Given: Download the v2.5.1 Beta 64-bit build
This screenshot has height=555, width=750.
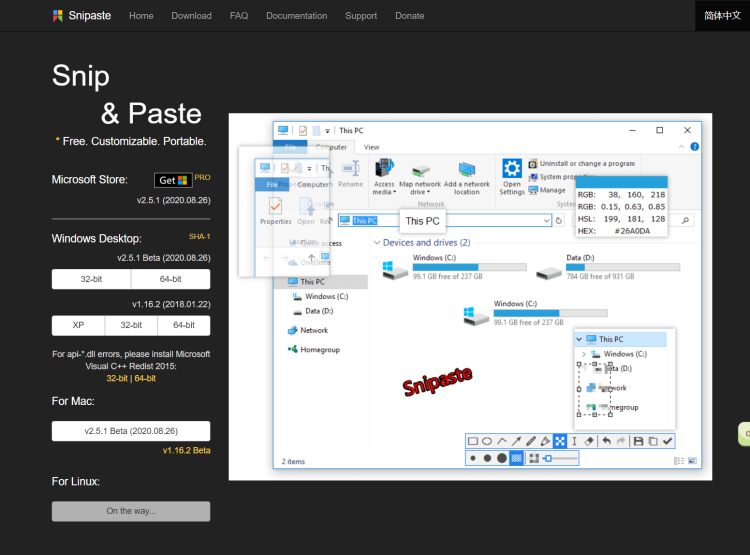Looking at the screenshot, I should (x=170, y=279).
